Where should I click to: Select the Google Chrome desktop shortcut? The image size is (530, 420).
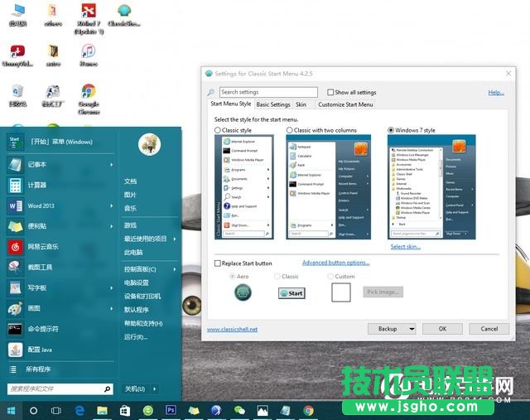point(89,99)
